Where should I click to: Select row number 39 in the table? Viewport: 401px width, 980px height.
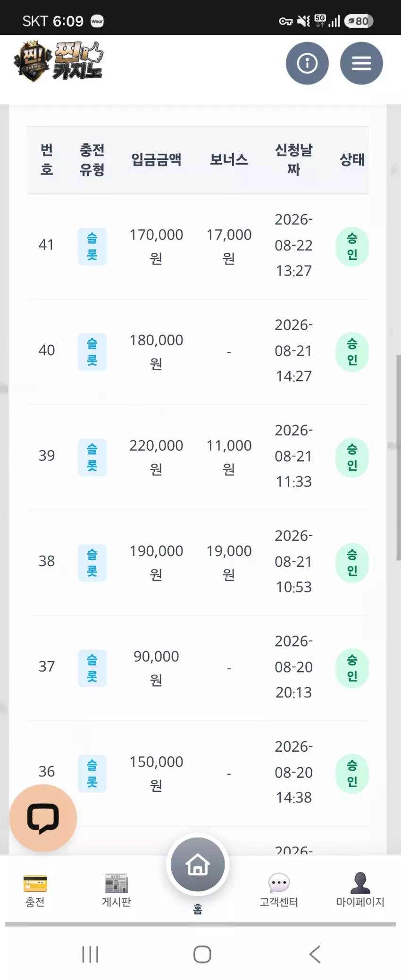pos(46,456)
